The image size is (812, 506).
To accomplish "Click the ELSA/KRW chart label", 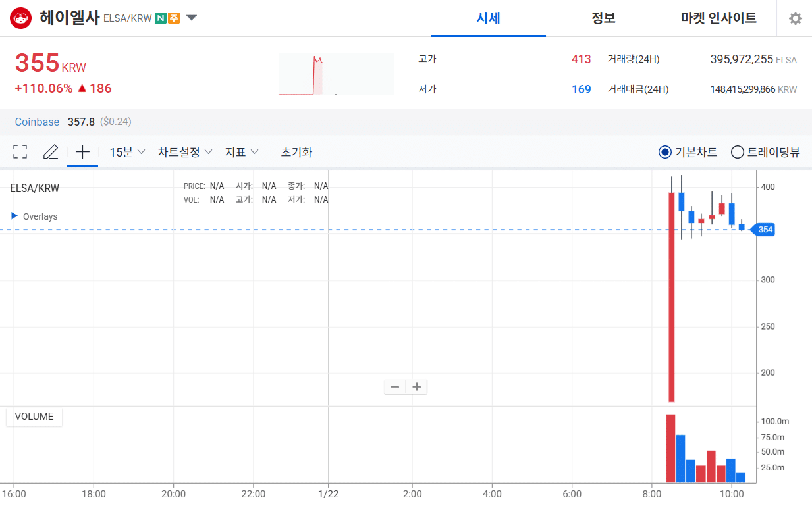I will click(x=34, y=188).
